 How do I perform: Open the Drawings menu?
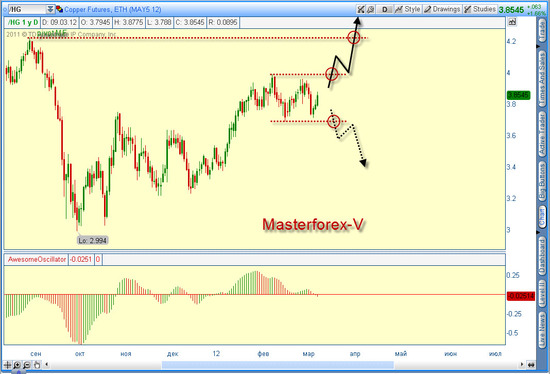click(x=442, y=9)
